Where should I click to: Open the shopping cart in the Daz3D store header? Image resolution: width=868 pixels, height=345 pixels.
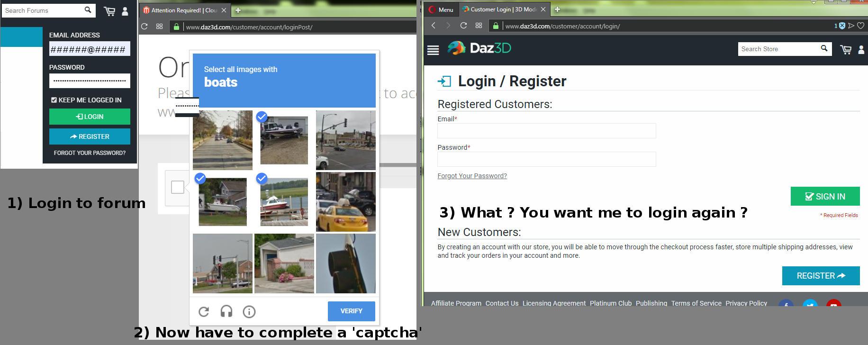coord(846,49)
